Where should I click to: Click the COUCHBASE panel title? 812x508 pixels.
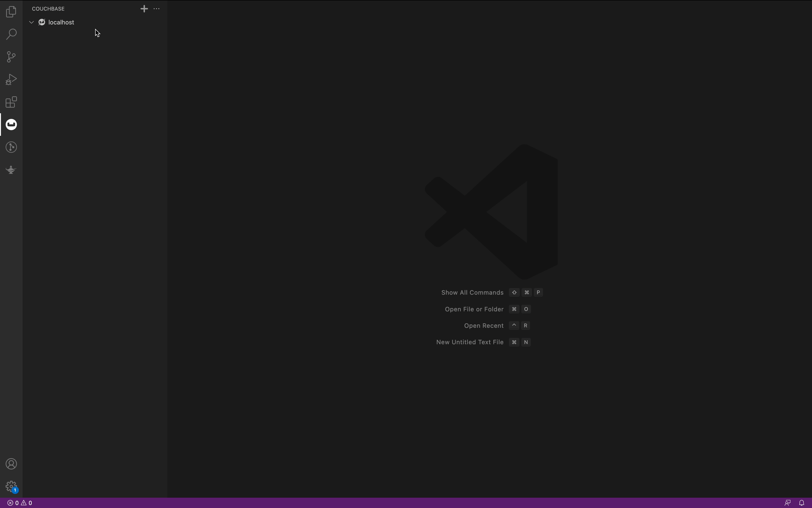48,9
